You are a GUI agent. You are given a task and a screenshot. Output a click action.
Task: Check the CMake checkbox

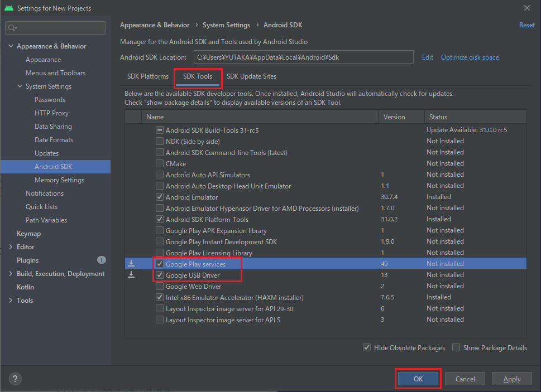coord(160,163)
